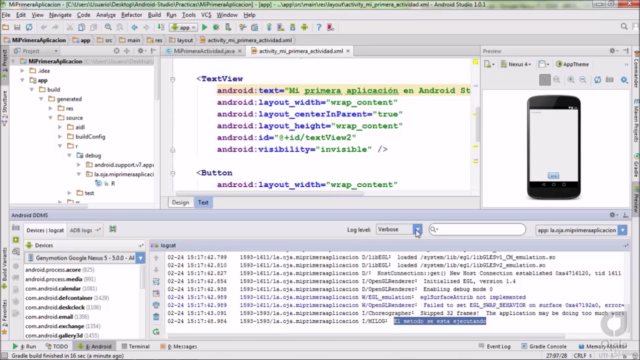This screenshot has height=360, width=640.
Task: Expand the aidl folder
Action: [60, 127]
